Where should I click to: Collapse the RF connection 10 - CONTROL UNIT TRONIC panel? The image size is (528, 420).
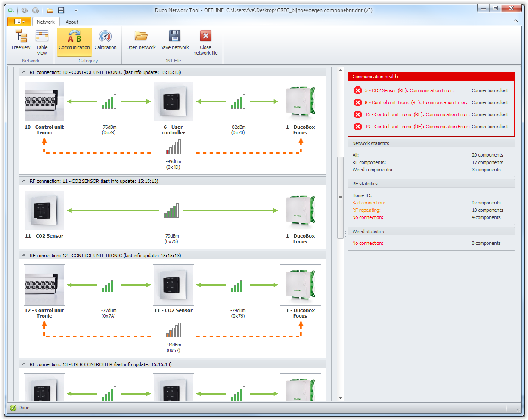coord(24,72)
